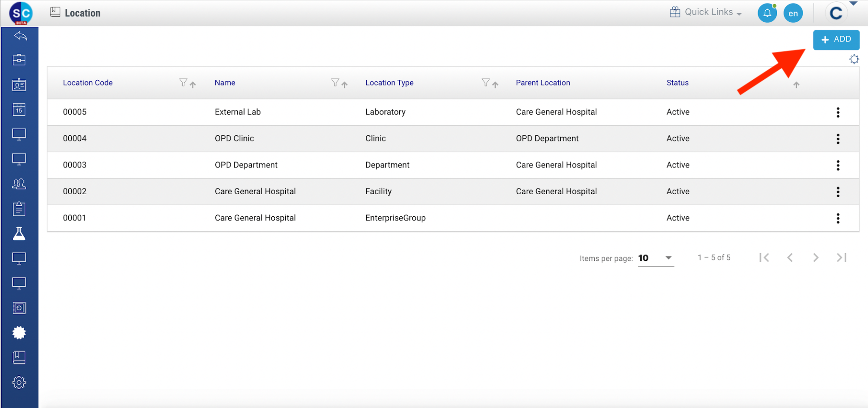
Task: Open the user profile dropdown arrow
Action: click(x=854, y=4)
